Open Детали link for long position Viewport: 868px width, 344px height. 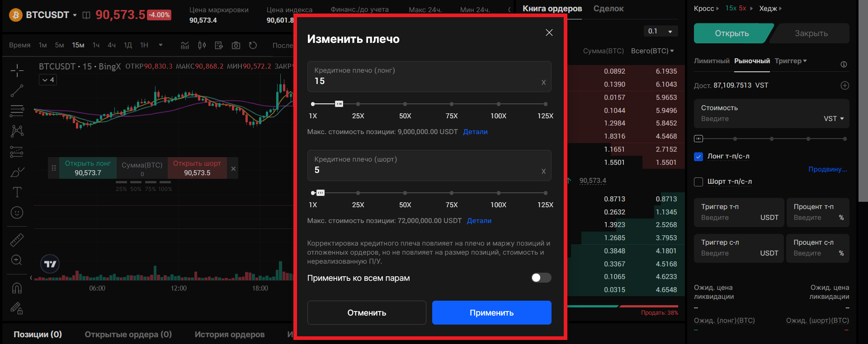pos(475,132)
